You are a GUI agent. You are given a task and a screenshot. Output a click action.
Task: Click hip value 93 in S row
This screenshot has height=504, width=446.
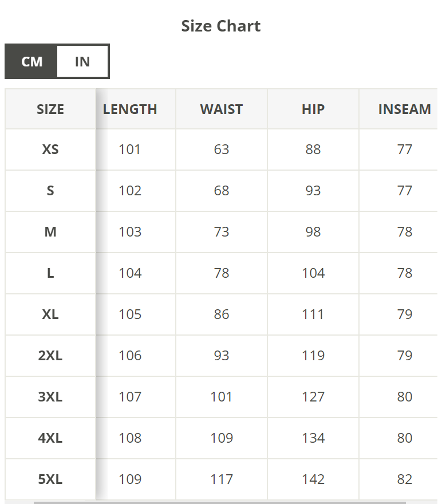[313, 191]
